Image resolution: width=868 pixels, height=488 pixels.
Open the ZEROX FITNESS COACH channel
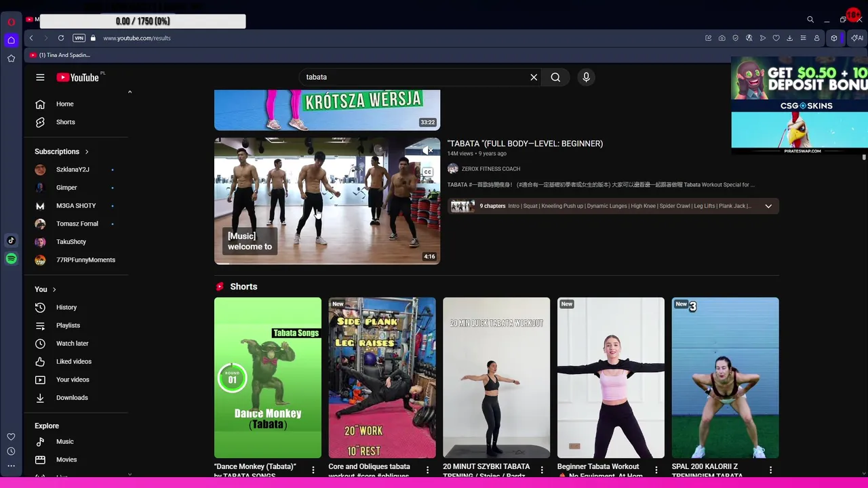(x=490, y=169)
